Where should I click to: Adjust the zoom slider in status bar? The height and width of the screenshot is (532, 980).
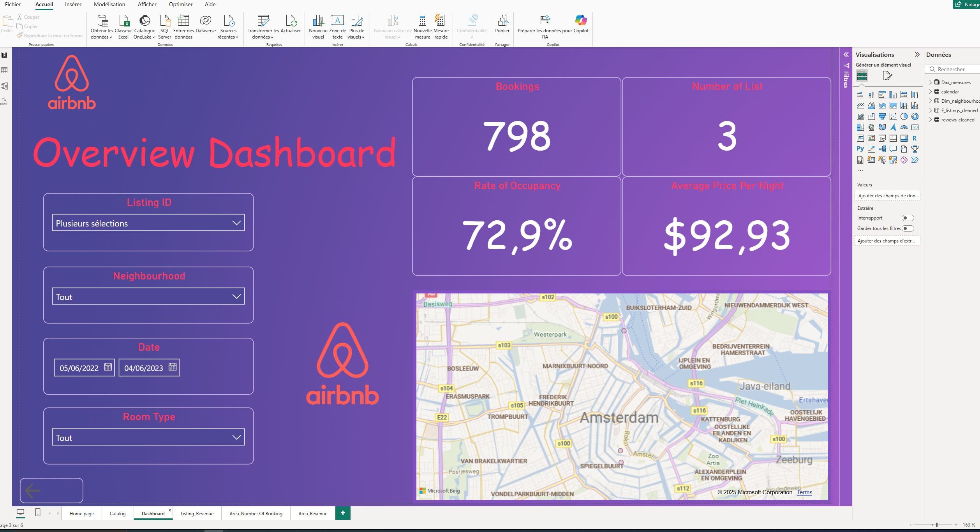936,525
